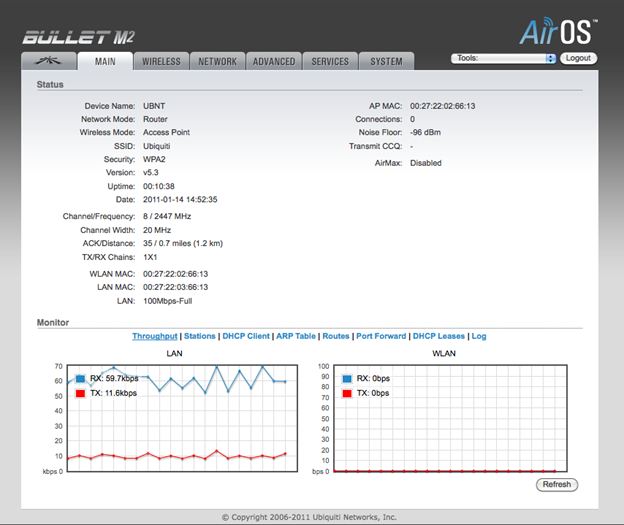This screenshot has height=525, width=624.
Task: Click the blue WLAN RX legend swatch
Action: (x=347, y=379)
